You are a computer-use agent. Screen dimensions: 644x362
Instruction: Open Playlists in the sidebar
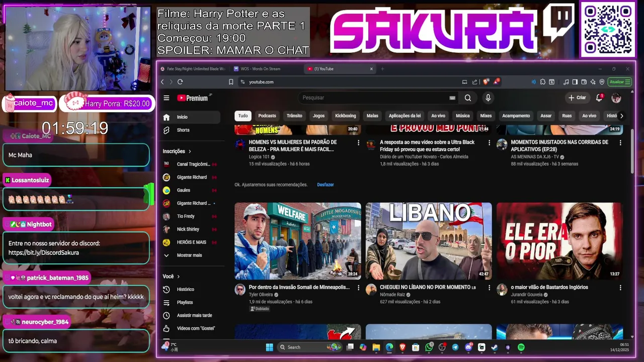pos(185,303)
